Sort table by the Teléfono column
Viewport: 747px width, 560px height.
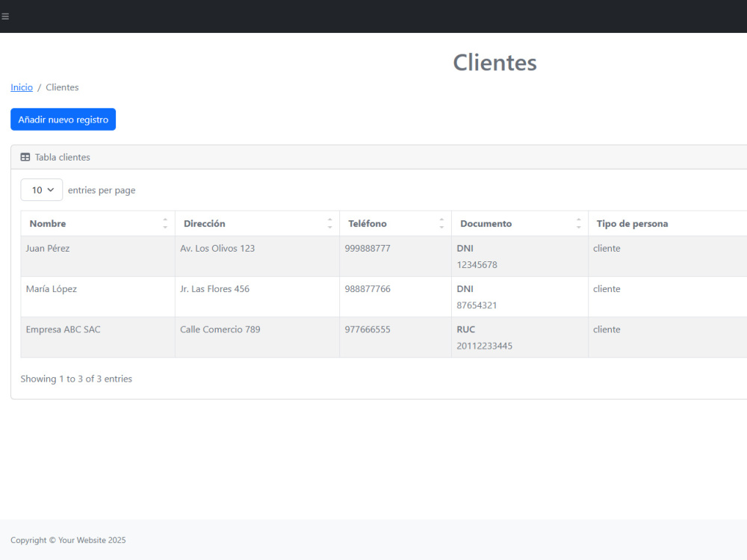pos(395,223)
